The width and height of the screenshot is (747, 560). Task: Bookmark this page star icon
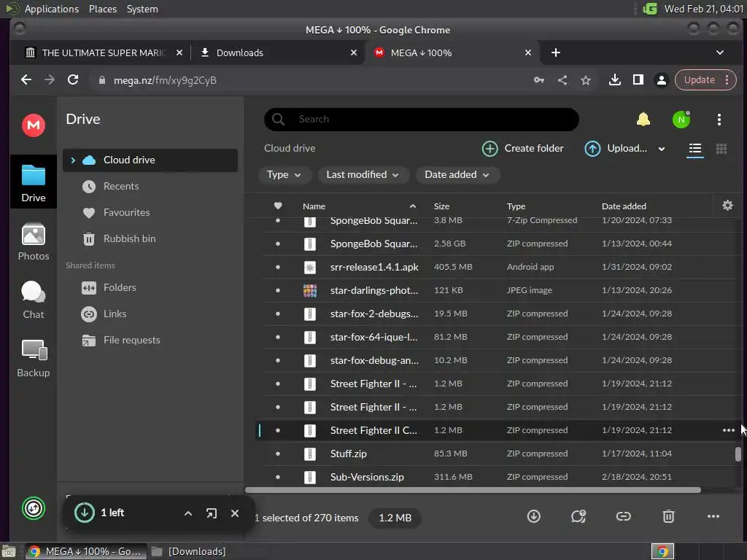586,80
